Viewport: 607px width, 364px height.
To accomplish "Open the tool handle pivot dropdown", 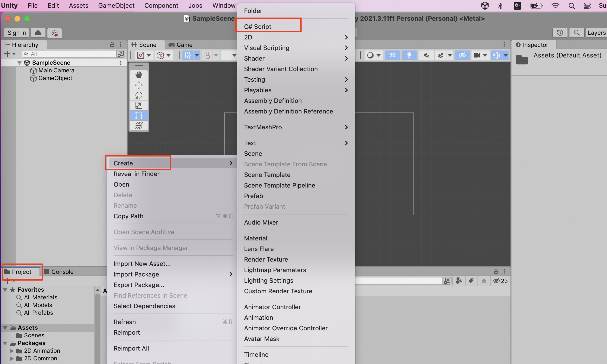I will click(x=144, y=55).
